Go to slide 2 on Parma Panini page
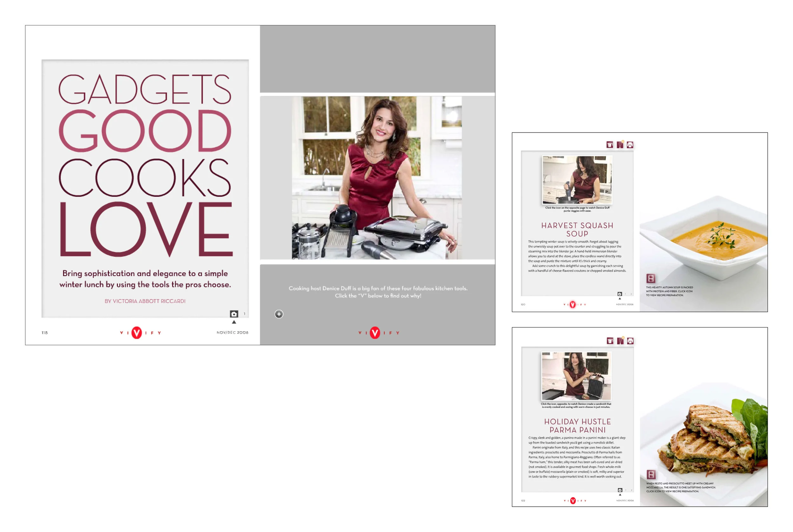The height and width of the screenshot is (532, 793). pyautogui.click(x=632, y=490)
